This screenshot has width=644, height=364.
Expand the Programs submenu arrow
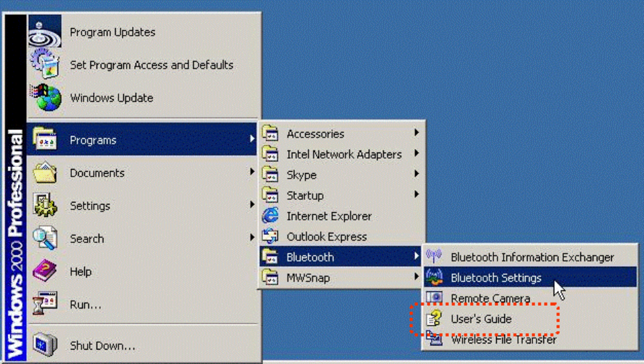[x=252, y=140]
